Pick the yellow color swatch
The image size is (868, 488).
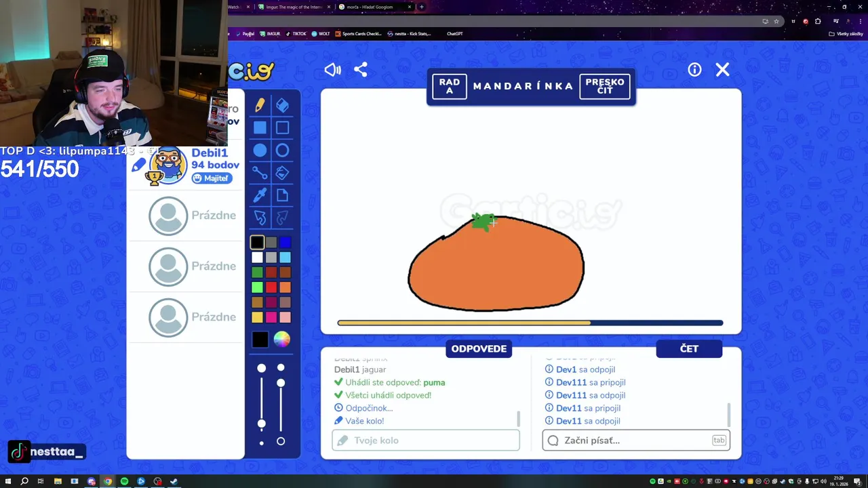[x=257, y=317]
